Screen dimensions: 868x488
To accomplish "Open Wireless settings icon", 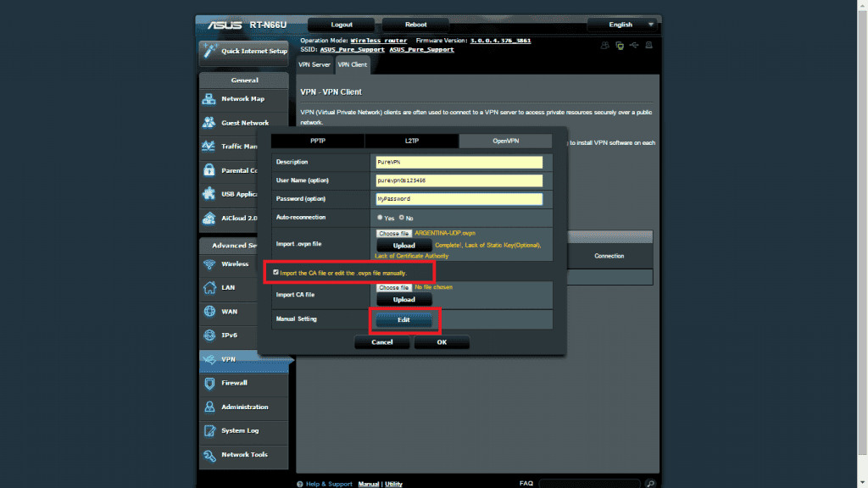I will [x=209, y=264].
